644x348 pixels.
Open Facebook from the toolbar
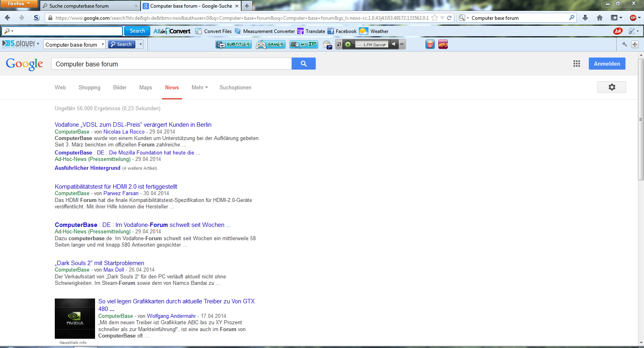point(342,31)
